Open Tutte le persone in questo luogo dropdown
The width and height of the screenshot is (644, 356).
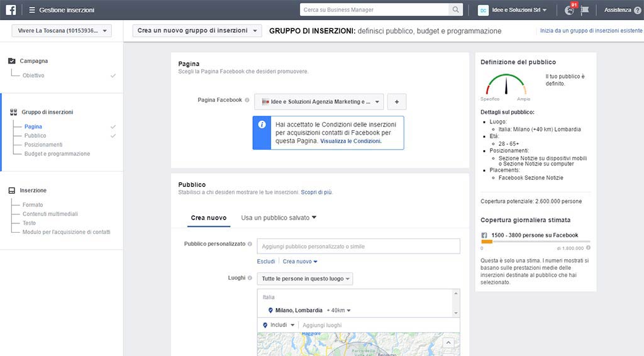click(x=305, y=279)
